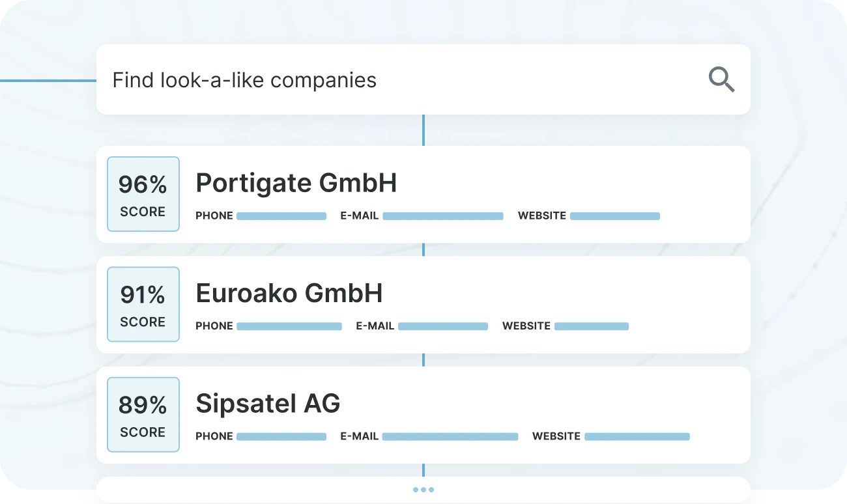Open the Portigate GmbH company name
The height and width of the screenshot is (504, 847).
coord(296,183)
